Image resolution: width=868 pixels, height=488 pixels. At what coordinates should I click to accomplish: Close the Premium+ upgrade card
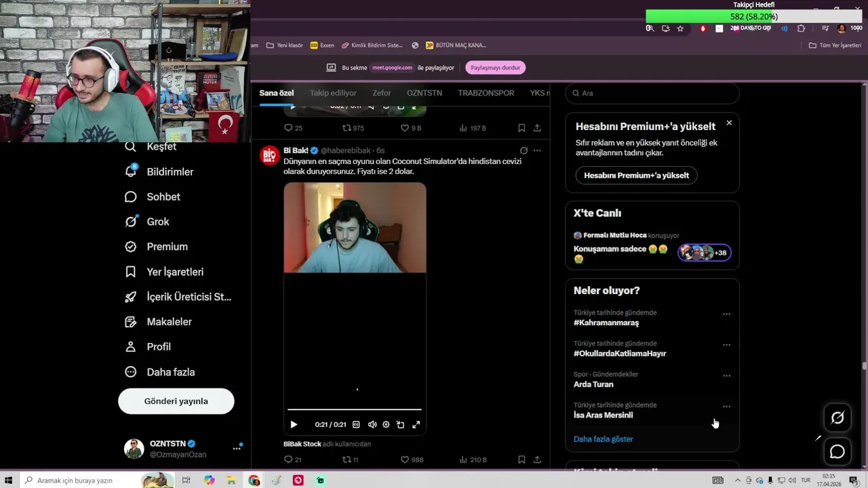[x=729, y=123]
